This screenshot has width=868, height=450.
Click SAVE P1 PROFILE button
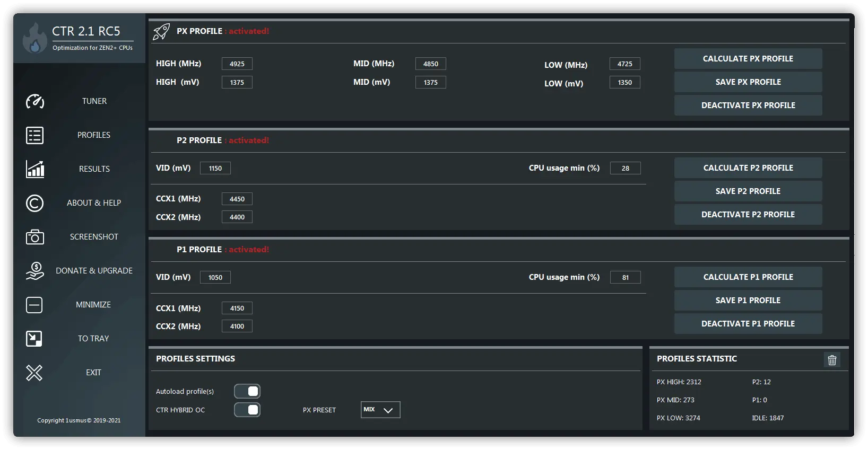tap(748, 301)
